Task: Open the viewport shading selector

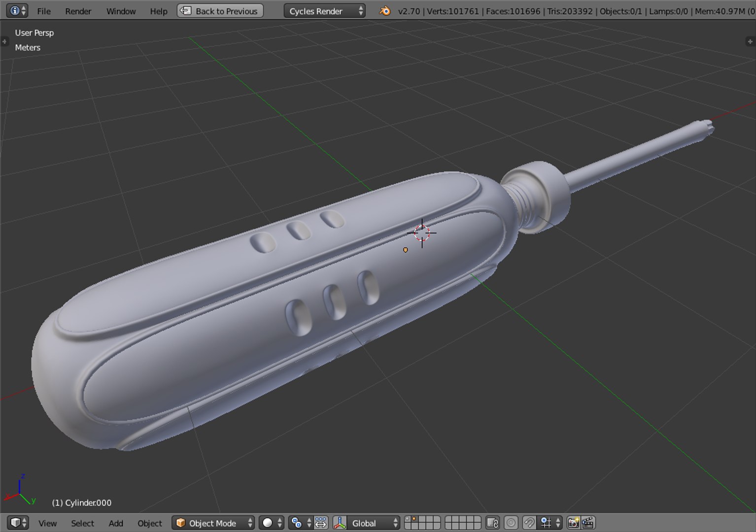Action: 272,523
